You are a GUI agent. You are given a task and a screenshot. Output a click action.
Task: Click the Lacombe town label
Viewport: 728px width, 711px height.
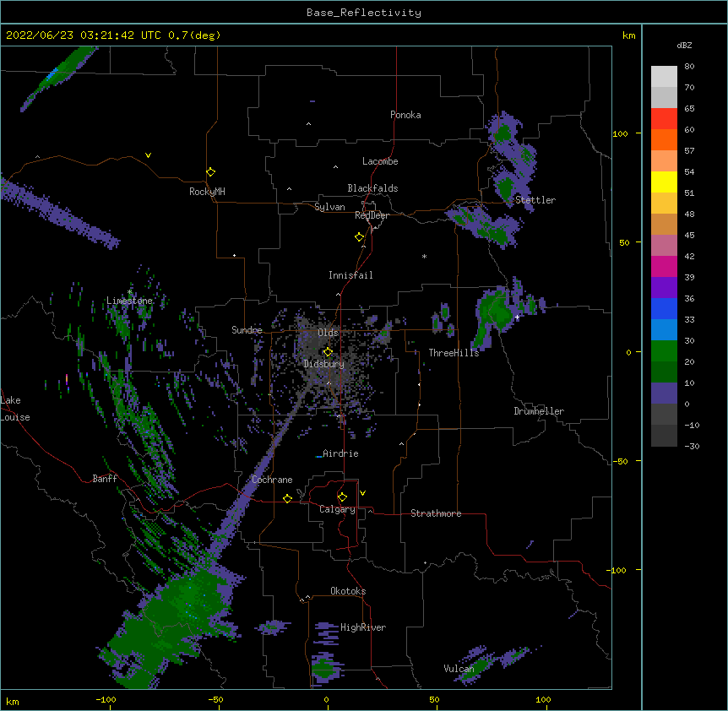[x=380, y=161]
